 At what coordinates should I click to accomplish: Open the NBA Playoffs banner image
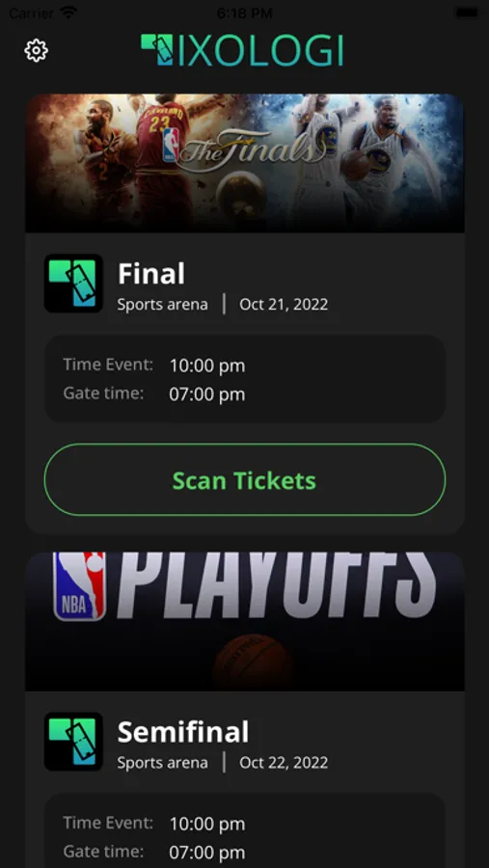[245, 621]
